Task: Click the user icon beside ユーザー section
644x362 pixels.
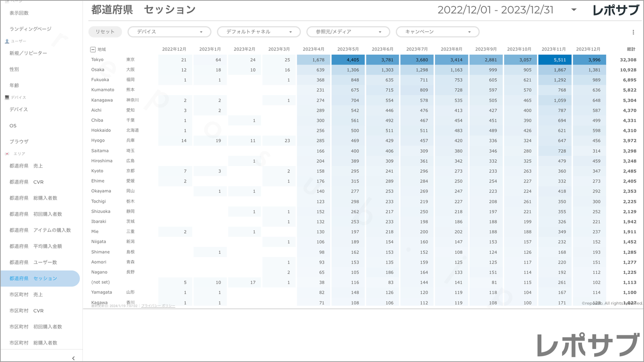Action: tap(7, 41)
